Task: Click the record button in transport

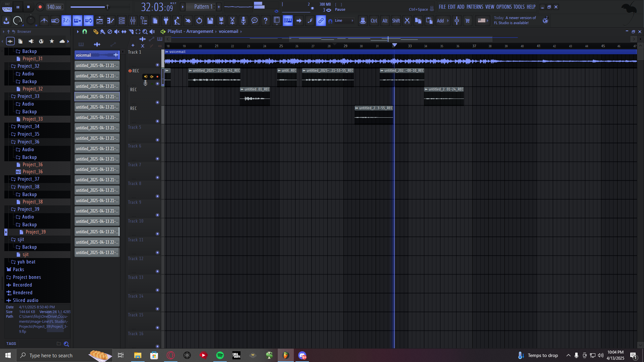Action: tap(40, 7)
